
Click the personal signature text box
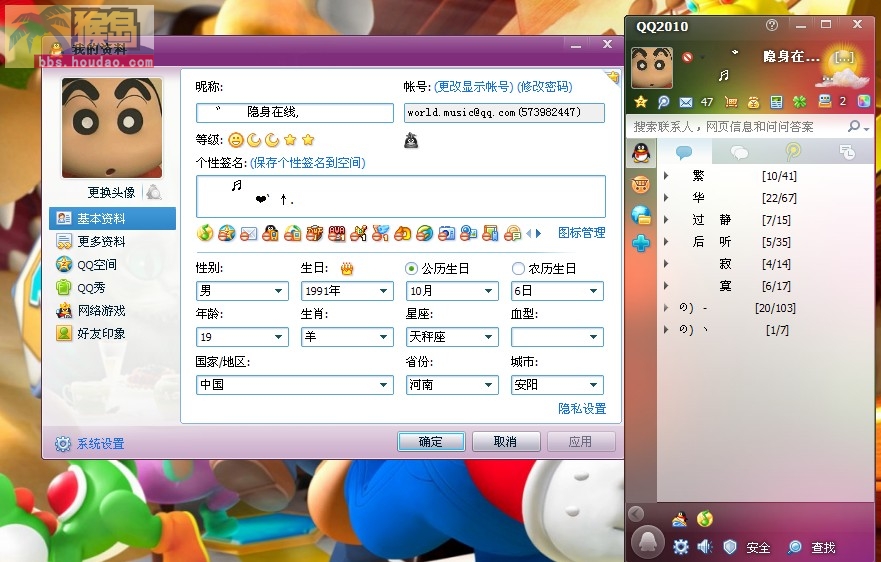tap(401, 196)
